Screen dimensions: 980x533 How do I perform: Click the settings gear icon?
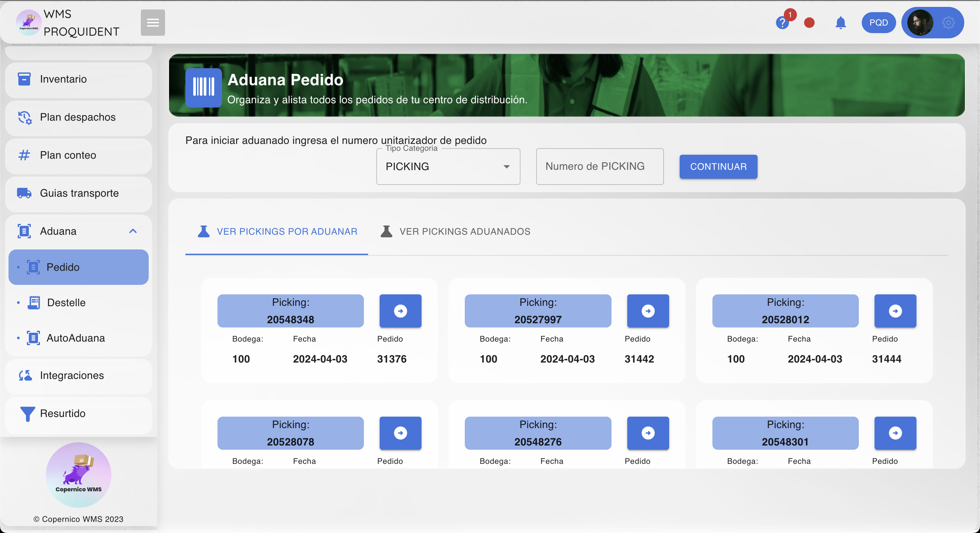pos(948,23)
